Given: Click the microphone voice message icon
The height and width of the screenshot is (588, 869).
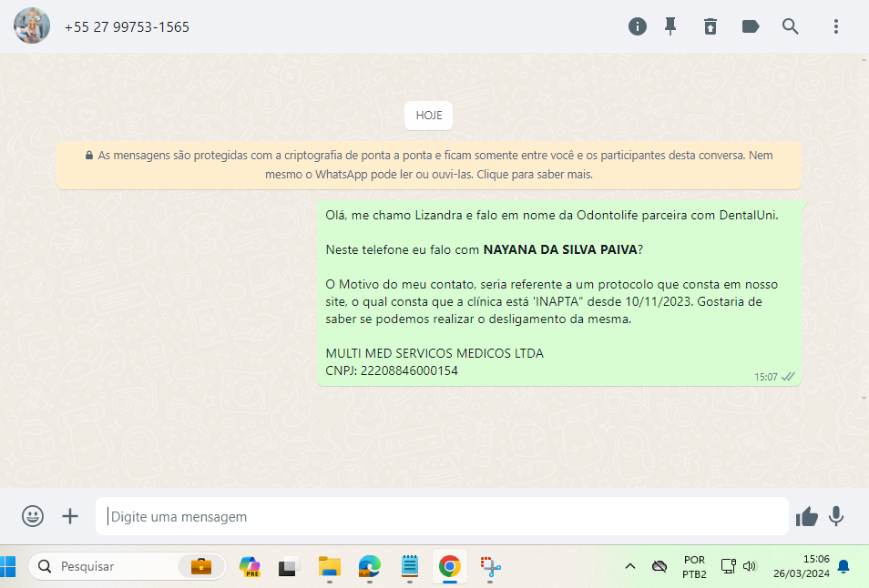Looking at the screenshot, I should 836,516.
